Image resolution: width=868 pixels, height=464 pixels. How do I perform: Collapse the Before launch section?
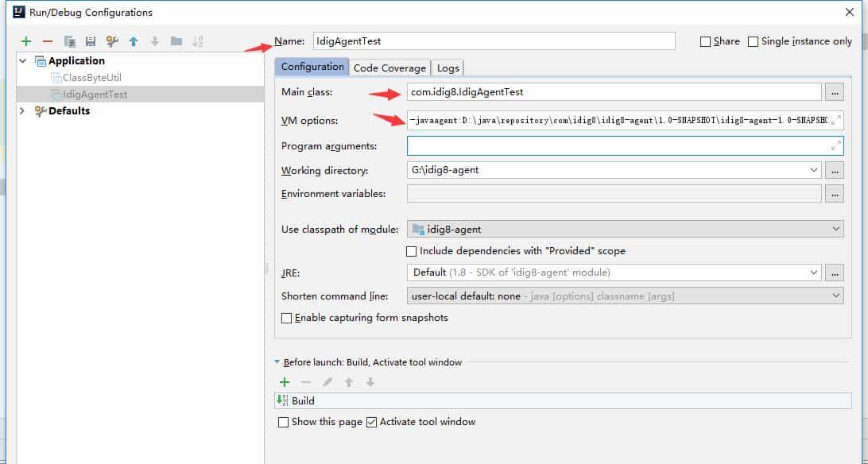point(277,362)
